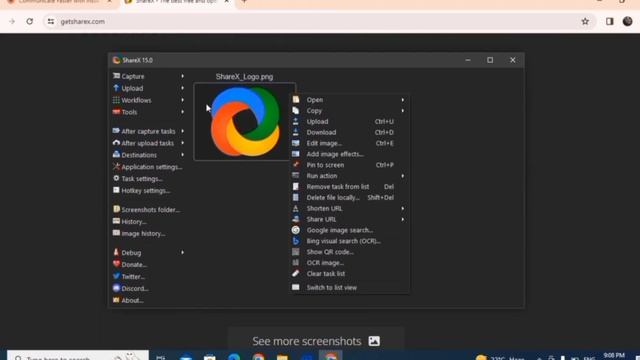This screenshot has height=360, width=640.
Task: Click the Screenshots folder icon
Action: point(116,209)
